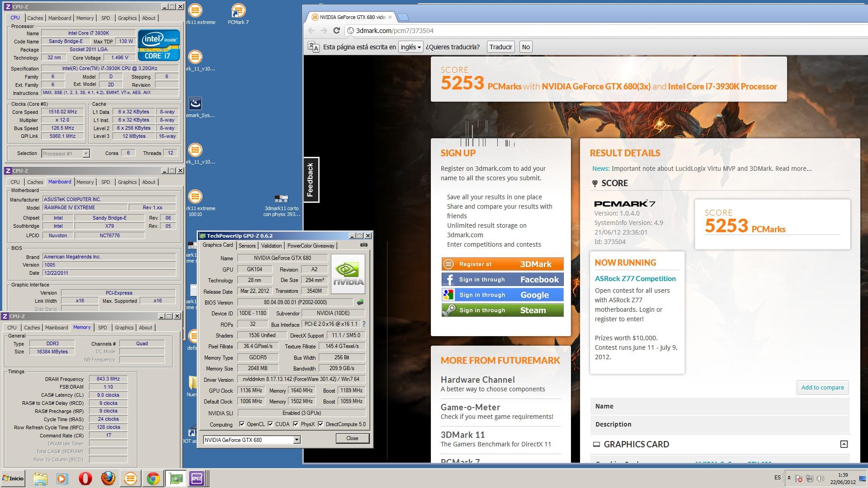Open About tab in CPU-Z Mainboard window

149,182
